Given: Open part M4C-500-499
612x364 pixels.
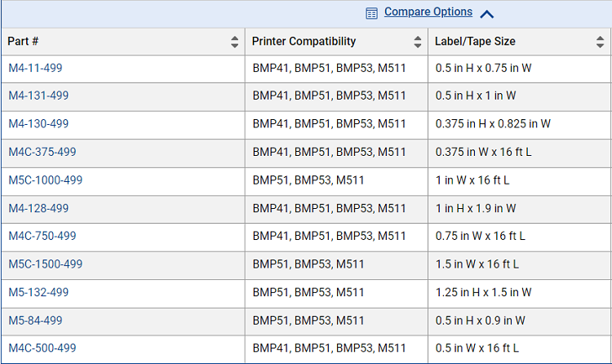Looking at the screenshot, I should [42, 348].
